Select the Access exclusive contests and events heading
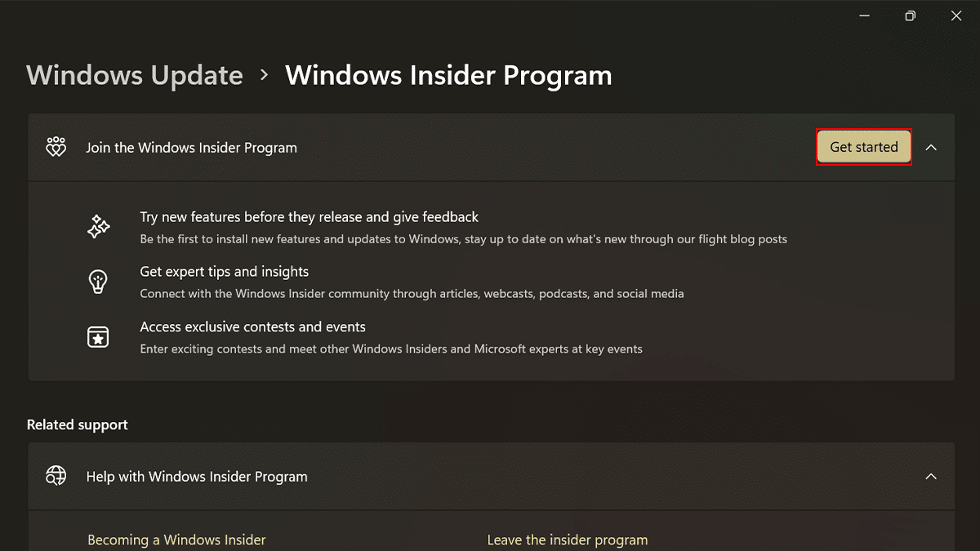The height and width of the screenshot is (551, 980). (x=252, y=327)
